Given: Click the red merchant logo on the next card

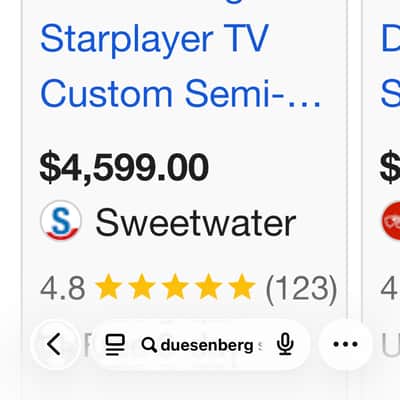Looking at the screenshot, I should click(x=391, y=221).
